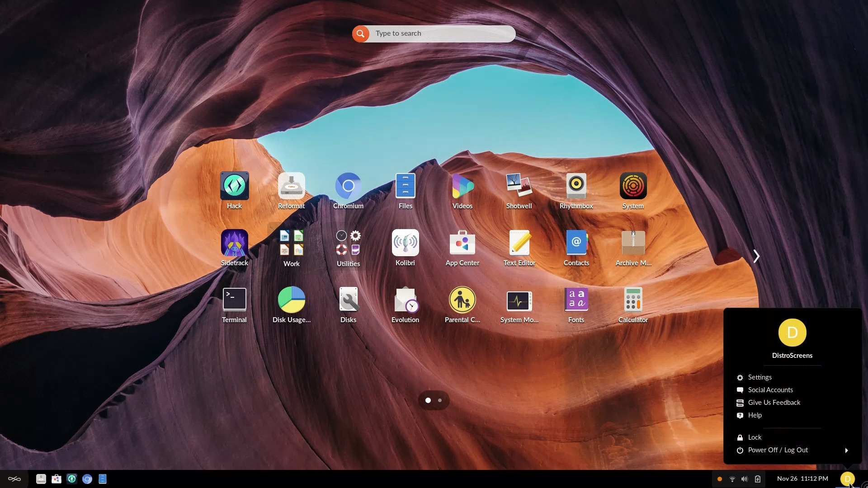Image resolution: width=868 pixels, height=488 pixels.
Task: Launch Sidetrack from the app grid
Action: tap(234, 243)
